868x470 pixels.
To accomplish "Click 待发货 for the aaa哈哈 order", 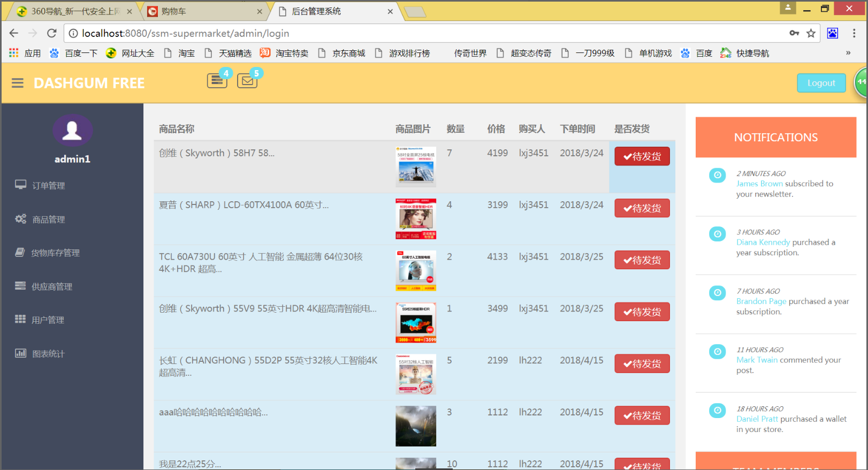I will tap(642, 415).
